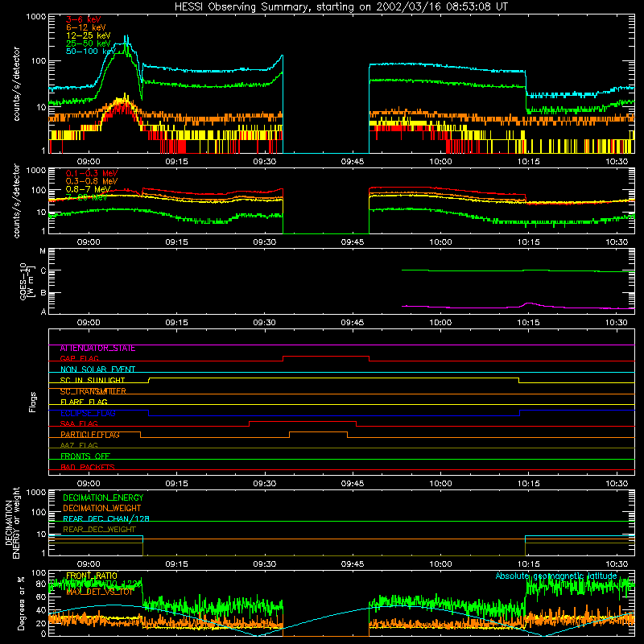Select the green 25-50 keV legend label
This screenshot has width=644, height=644.
(88, 43)
